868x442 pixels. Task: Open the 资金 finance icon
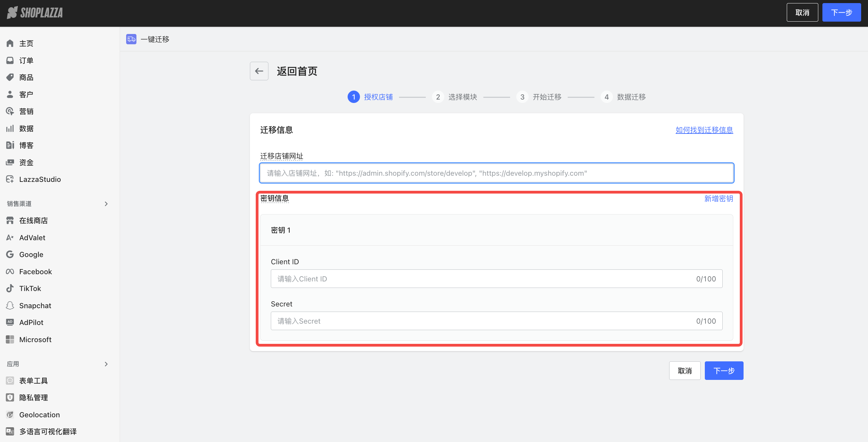tap(10, 162)
